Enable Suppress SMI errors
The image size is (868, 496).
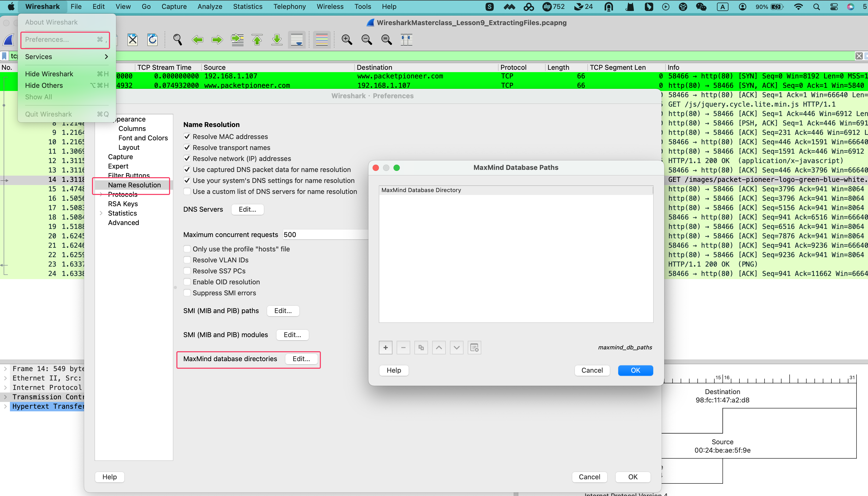[187, 293]
